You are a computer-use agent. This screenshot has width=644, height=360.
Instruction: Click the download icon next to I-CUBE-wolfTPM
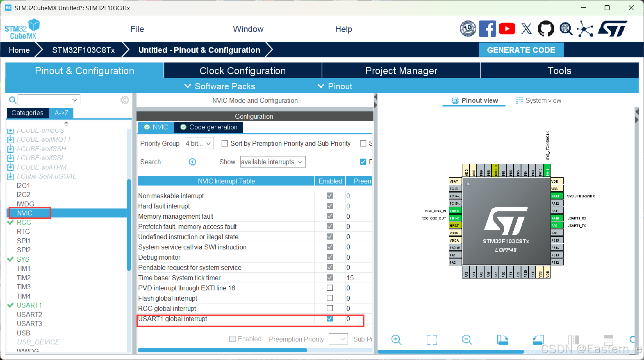(11, 167)
